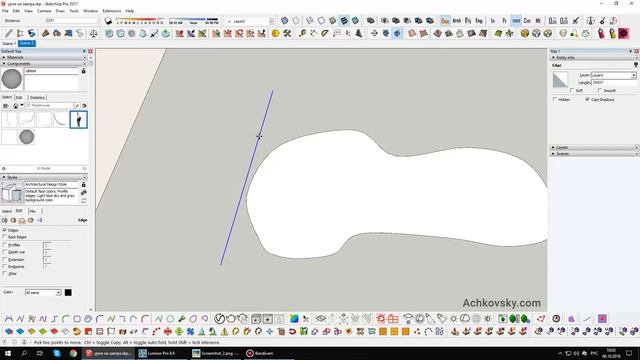Switch to Scene 2 tab
640x360 pixels.
(x=27, y=43)
